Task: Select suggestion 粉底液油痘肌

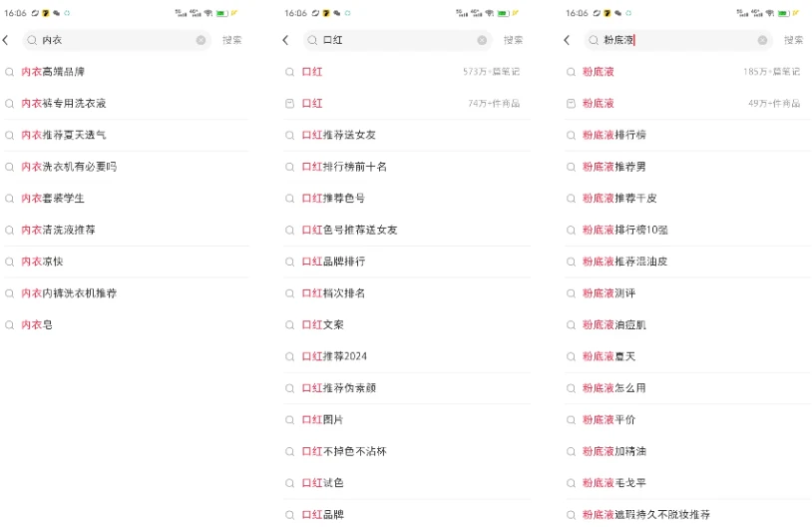Action: click(x=614, y=324)
